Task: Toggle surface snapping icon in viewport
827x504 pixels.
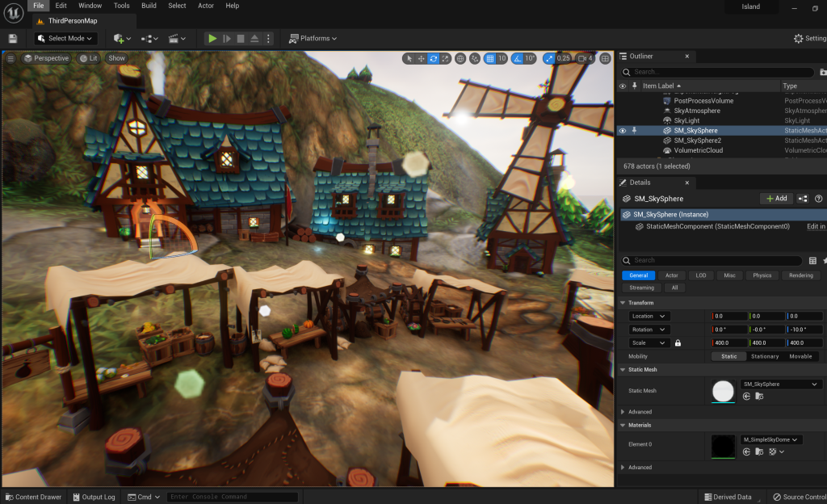Action: click(475, 58)
